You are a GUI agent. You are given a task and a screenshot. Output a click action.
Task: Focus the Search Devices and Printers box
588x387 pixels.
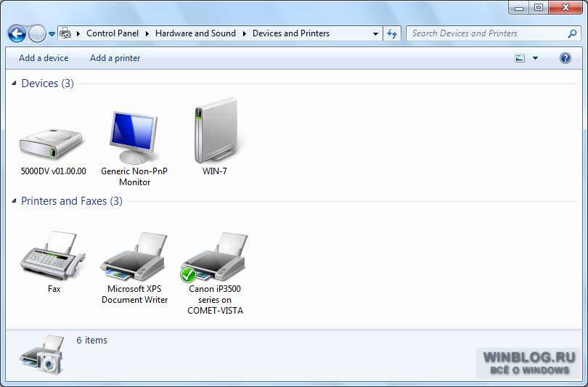[494, 33]
